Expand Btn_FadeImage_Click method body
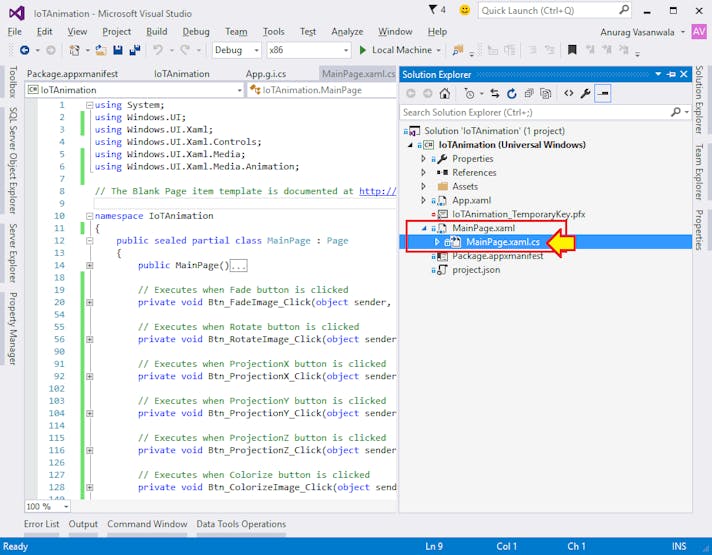 point(89,302)
